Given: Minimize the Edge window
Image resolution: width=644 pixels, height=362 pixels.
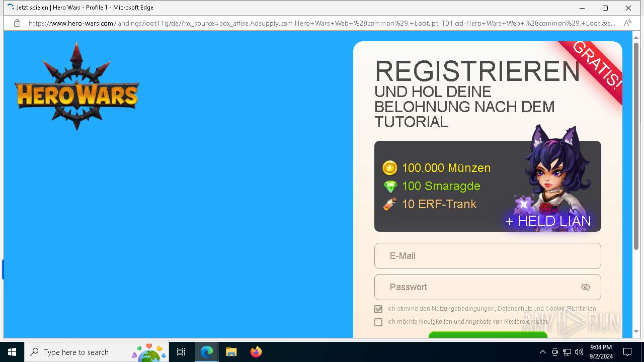Looking at the screenshot, I should pyautogui.click(x=582, y=8).
